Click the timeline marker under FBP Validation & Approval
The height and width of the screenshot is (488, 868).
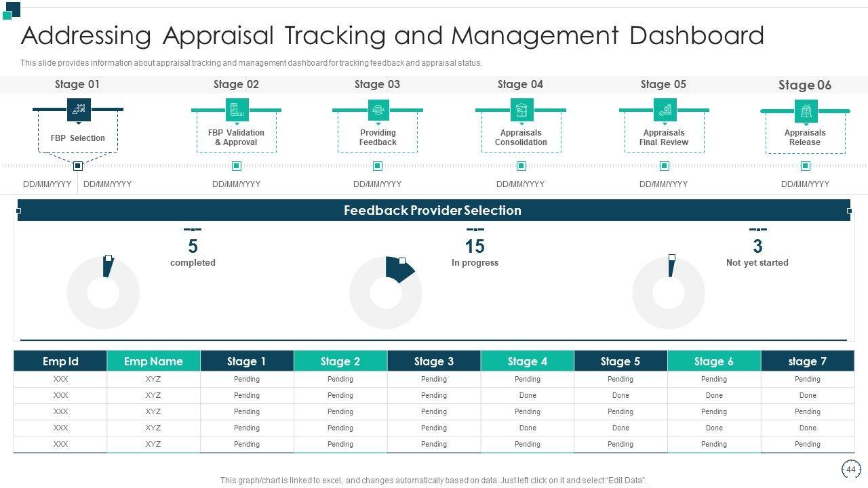(x=237, y=166)
